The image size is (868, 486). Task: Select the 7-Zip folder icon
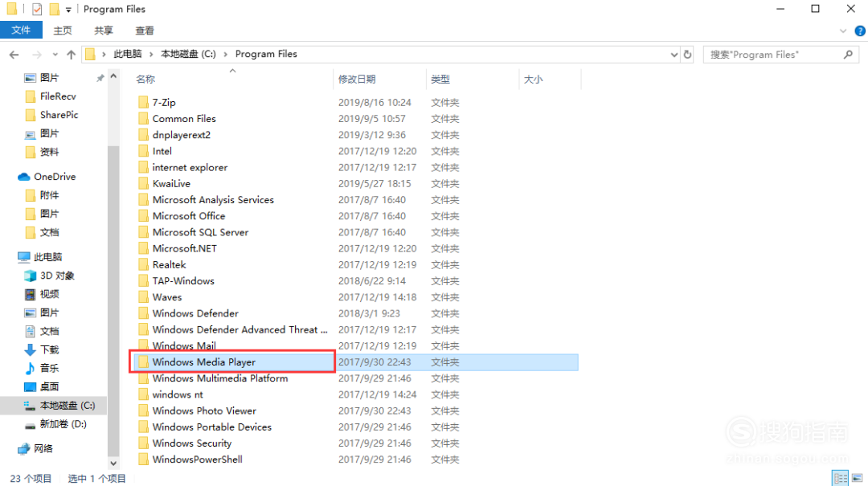[x=143, y=102]
